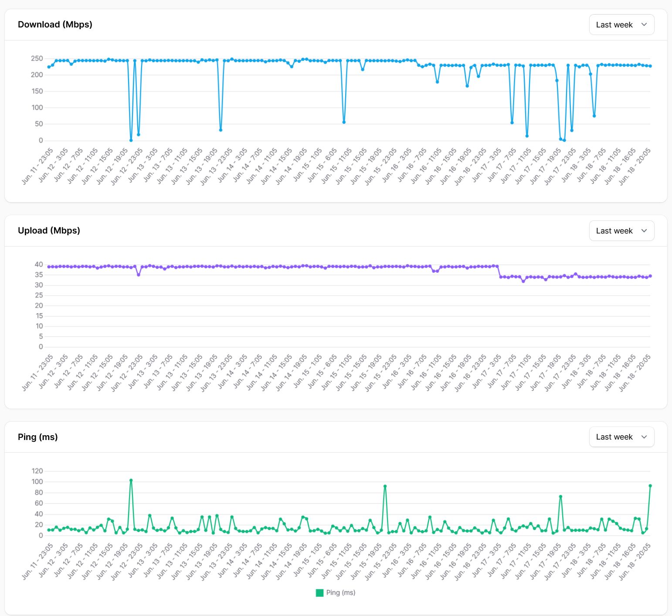Click the Upload (Mbps) chart title
672x616 pixels.
coord(49,230)
